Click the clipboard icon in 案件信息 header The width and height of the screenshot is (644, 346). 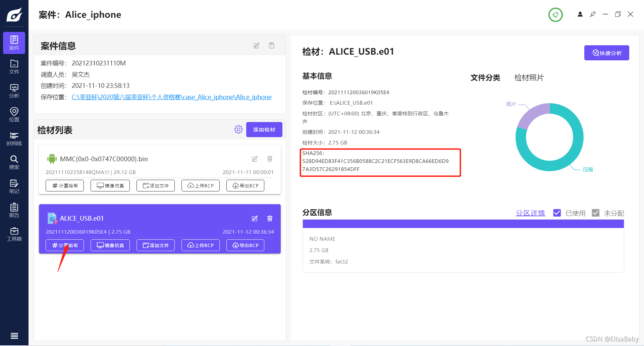pyautogui.click(x=271, y=46)
